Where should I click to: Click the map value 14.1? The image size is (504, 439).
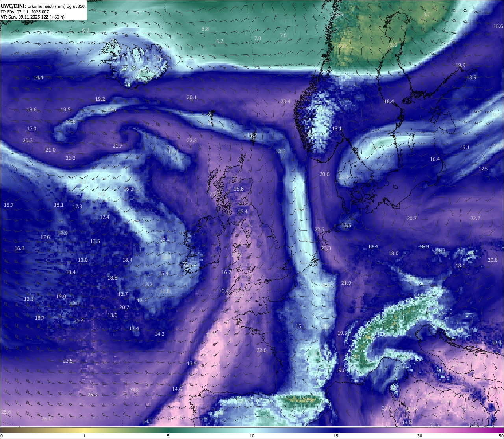coord(147,422)
